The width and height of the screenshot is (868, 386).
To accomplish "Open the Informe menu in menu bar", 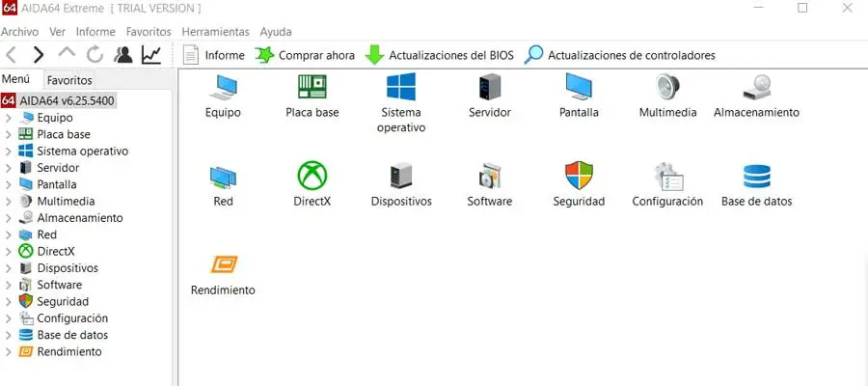I will (95, 32).
